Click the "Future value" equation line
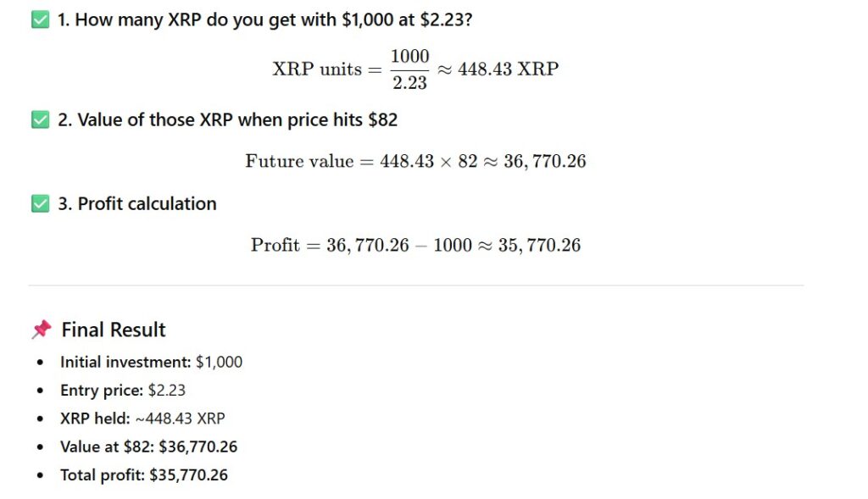The image size is (868, 499). (x=415, y=161)
